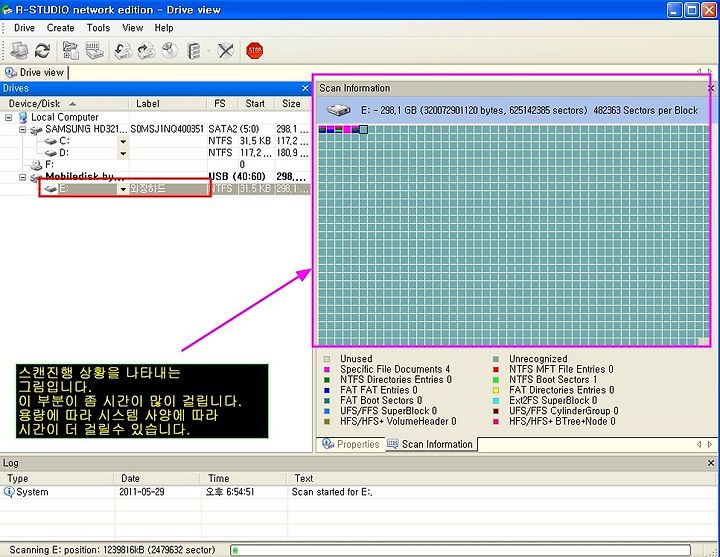Open the Help menu
The width and height of the screenshot is (720, 557).
pos(164,28)
